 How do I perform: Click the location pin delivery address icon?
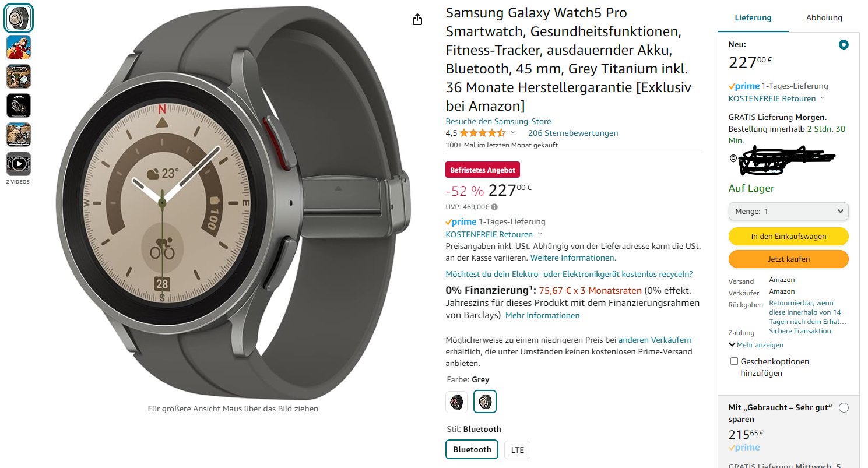point(733,159)
